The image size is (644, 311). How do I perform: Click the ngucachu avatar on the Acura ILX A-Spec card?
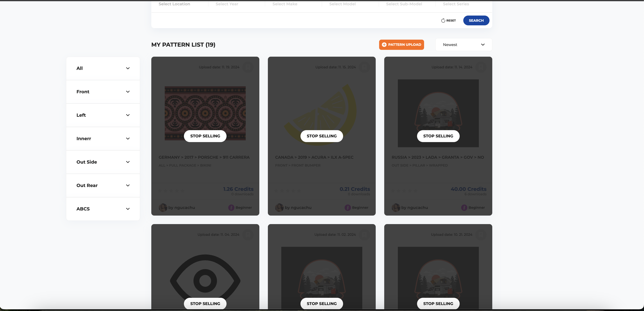tap(279, 208)
